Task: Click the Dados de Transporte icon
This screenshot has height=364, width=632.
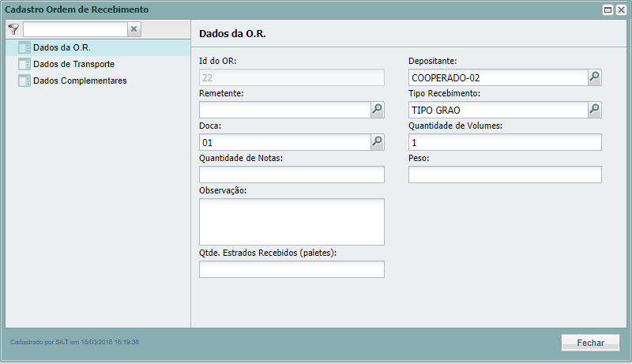Action: 24,64
